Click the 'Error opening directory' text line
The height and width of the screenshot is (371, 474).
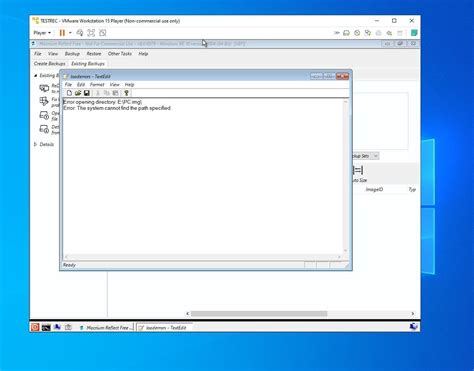(x=103, y=102)
